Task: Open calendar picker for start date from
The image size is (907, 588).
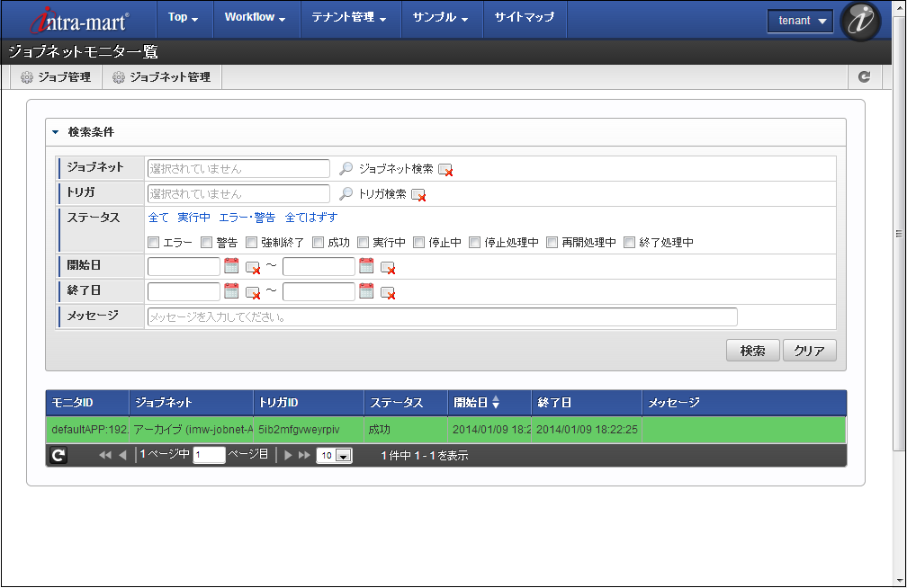Action: (231, 266)
